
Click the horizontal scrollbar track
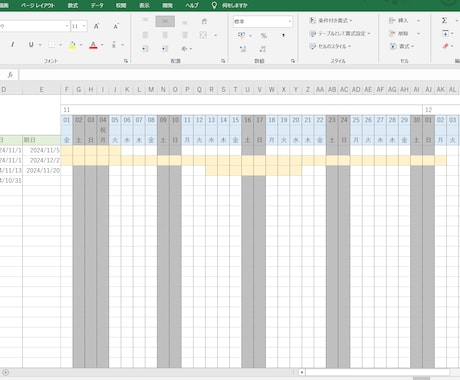[x=377, y=372]
